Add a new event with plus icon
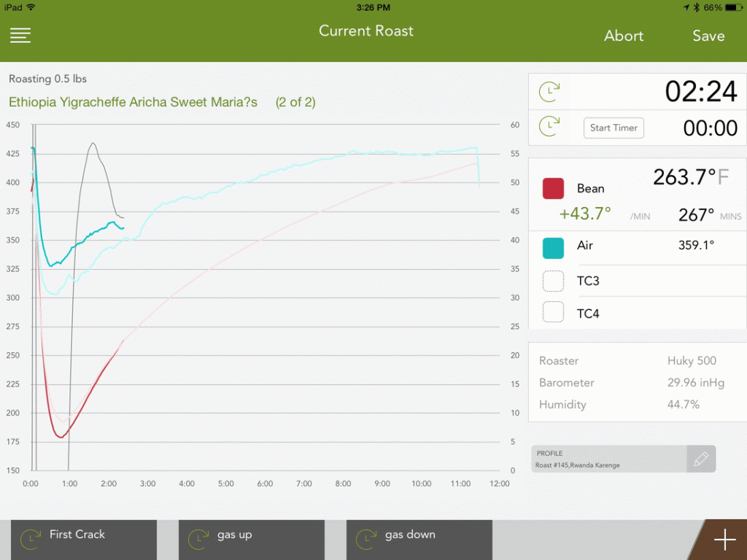747x560 pixels. (724, 540)
